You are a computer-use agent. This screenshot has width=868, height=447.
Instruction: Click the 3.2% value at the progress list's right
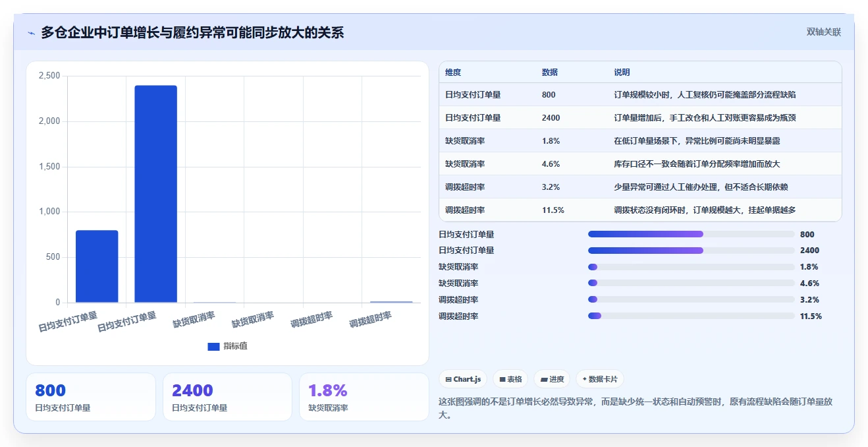[x=809, y=299]
